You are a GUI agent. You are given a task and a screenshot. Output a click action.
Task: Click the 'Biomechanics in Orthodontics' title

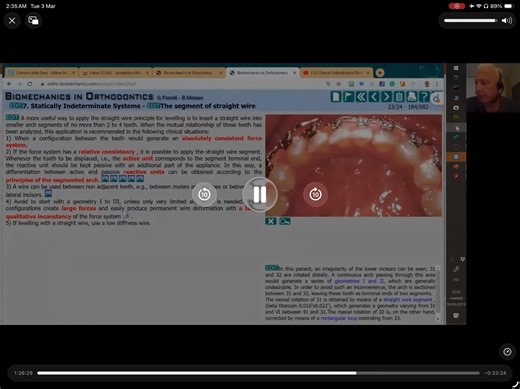[x=79, y=97]
